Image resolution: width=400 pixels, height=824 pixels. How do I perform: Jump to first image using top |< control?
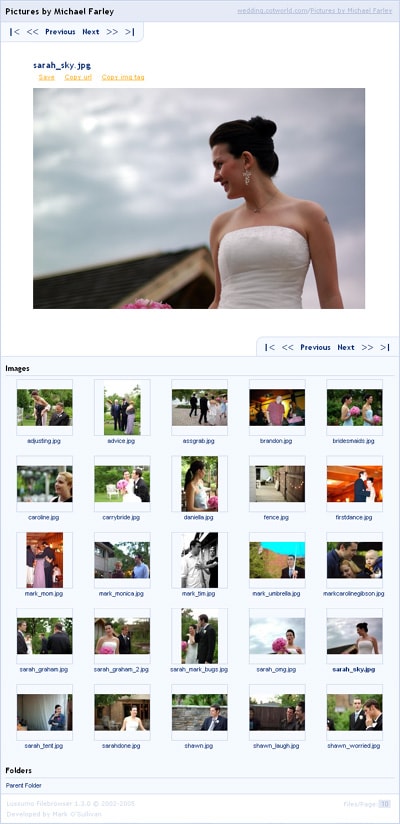coord(15,32)
